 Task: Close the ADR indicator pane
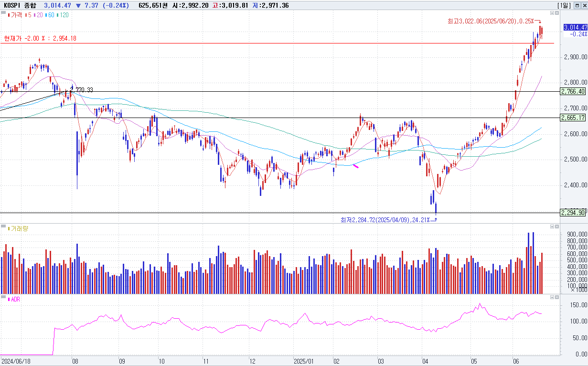(x=557, y=297)
